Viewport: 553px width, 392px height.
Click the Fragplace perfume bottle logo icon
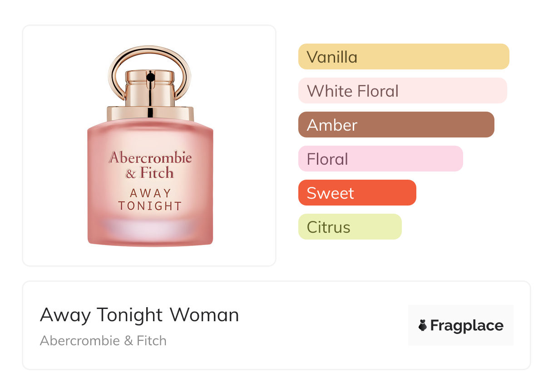click(423, 325)
